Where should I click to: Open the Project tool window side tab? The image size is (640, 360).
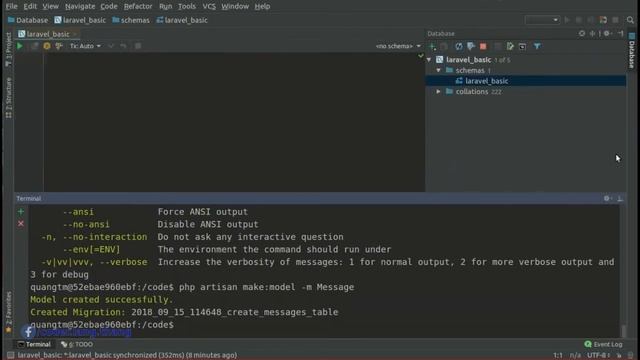coord(9,50)
